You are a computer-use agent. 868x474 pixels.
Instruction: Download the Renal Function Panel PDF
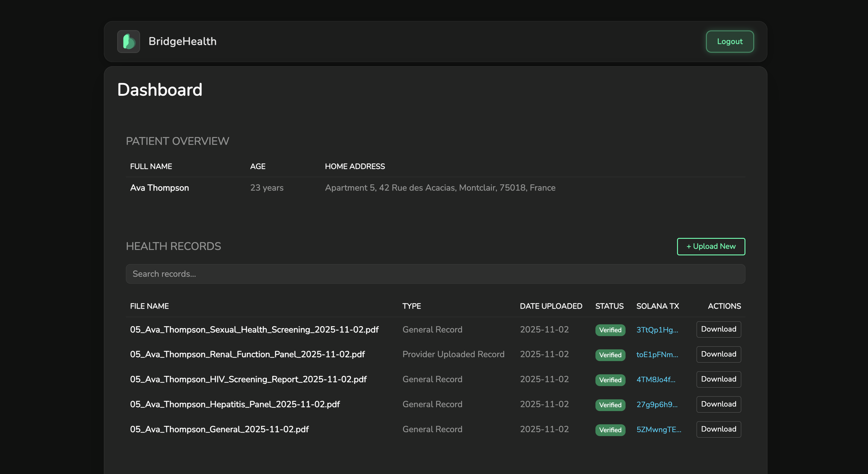point(718,354)
